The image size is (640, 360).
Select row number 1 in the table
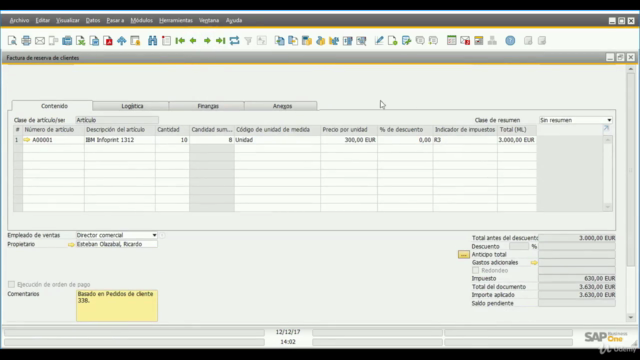tap(18, 140)
